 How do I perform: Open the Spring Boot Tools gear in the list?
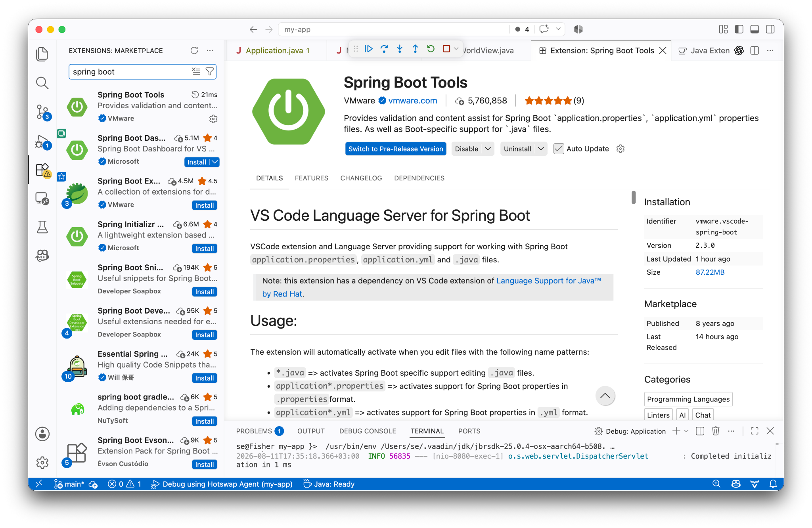click(x=213, y=119)
